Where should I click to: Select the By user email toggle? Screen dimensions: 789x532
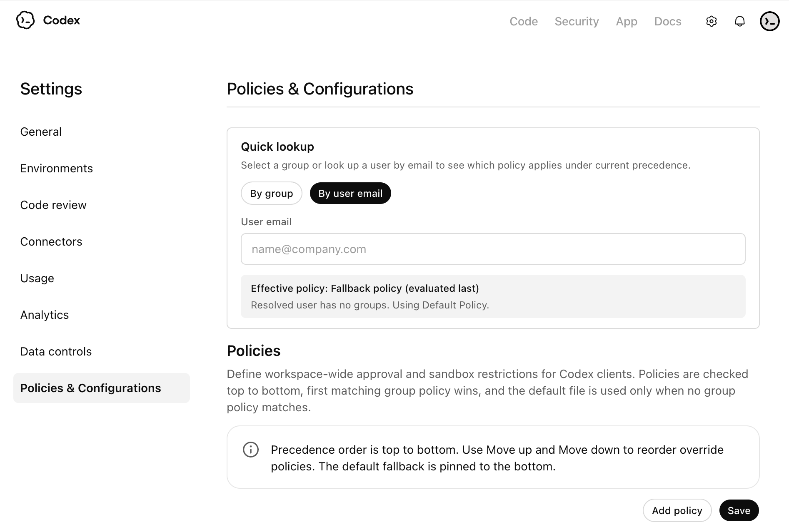tap(350, 193)
